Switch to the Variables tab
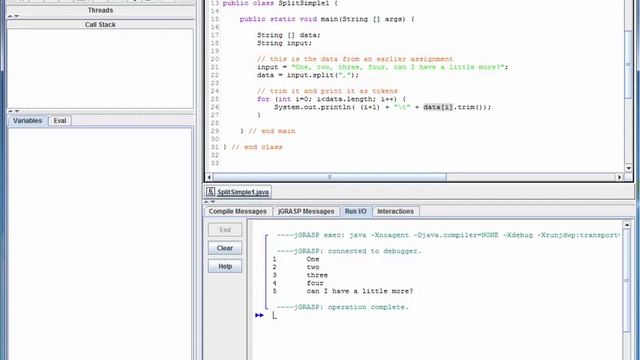The height and width of the screenshot is (360, 640). pos(27,121)
